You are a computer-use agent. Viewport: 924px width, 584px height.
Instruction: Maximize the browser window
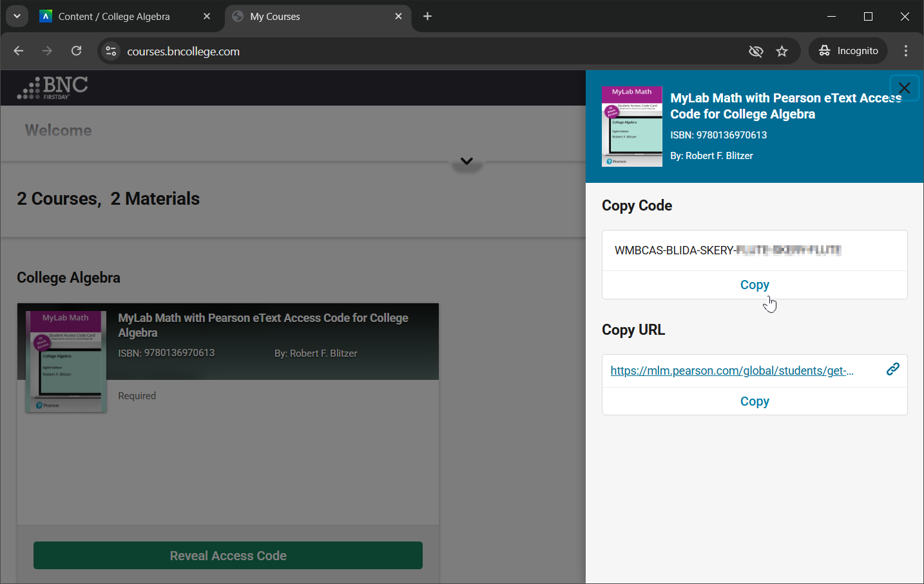pos(868,16)
